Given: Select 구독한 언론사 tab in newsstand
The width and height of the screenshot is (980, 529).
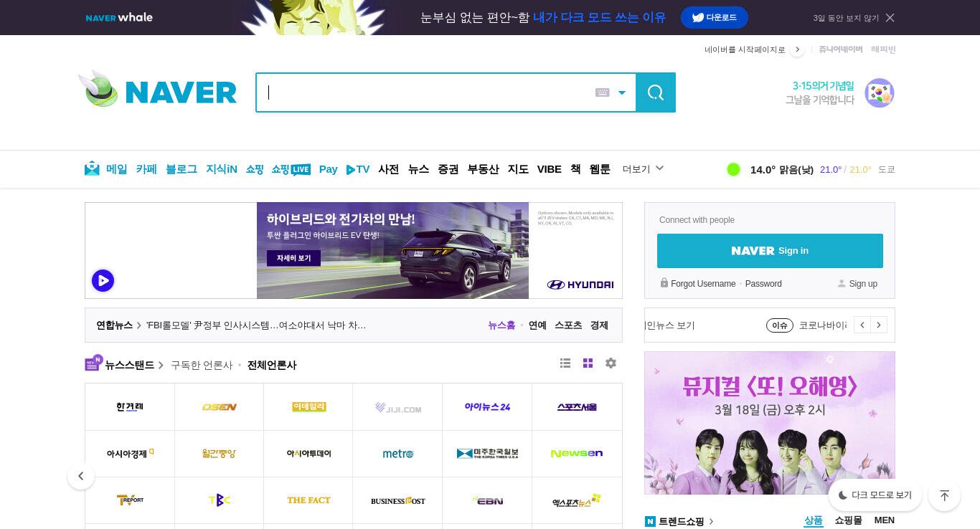Looking at the screenshot, I should point(202,366).
